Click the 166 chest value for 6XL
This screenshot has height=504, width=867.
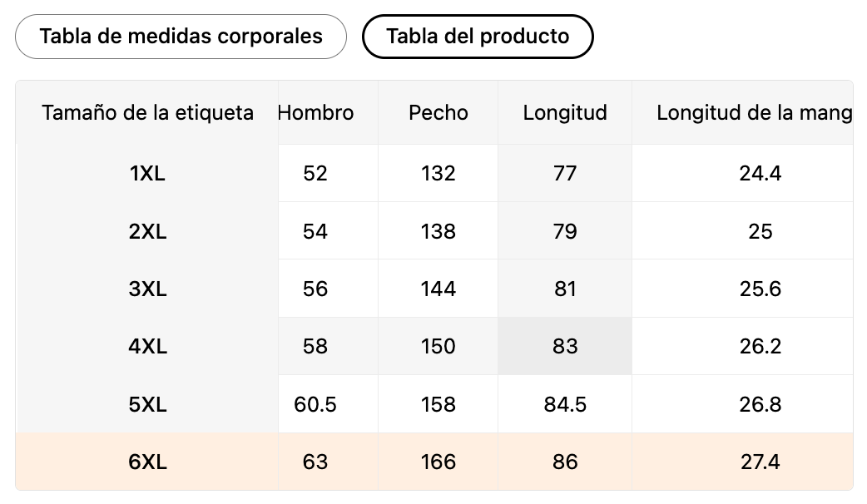pos(438,462)
